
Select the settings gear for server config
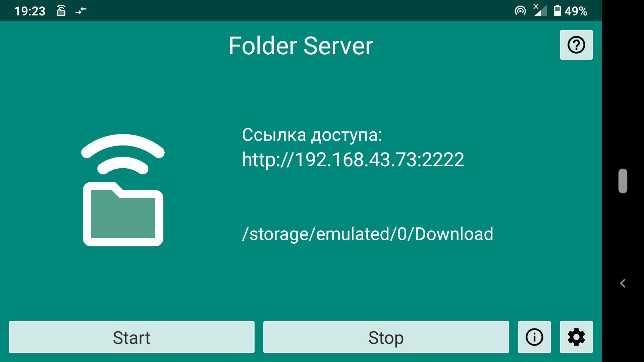point(576,337)
